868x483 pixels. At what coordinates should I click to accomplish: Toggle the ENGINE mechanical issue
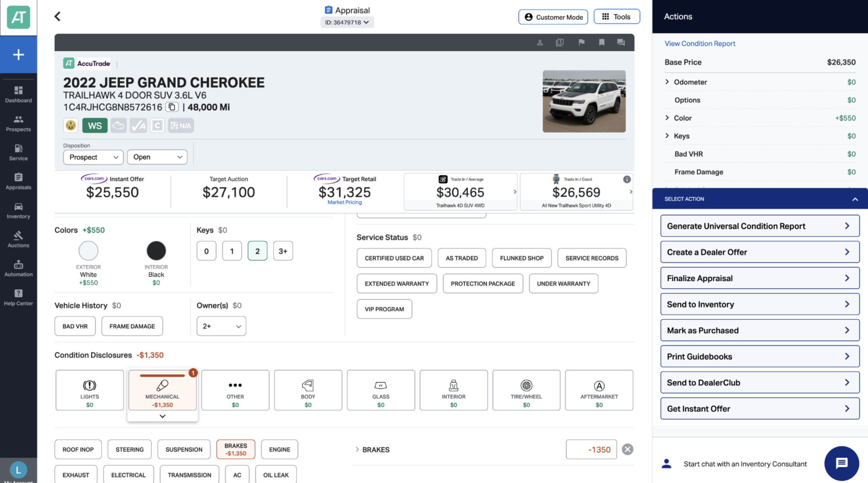point(279,449)
